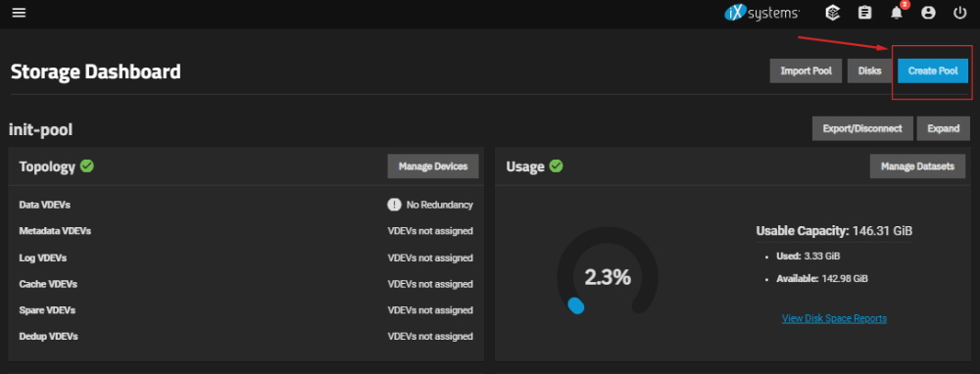The width and height of the screenshot is (980, 374).
Task: Open Manage Devices in Topology card
Action: tap(433, 166)
